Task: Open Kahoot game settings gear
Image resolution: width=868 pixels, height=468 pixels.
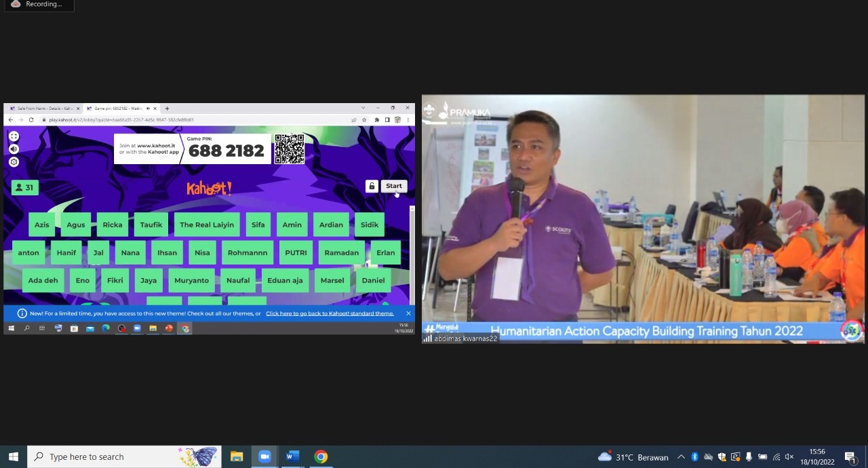Action: coord(14,162)
